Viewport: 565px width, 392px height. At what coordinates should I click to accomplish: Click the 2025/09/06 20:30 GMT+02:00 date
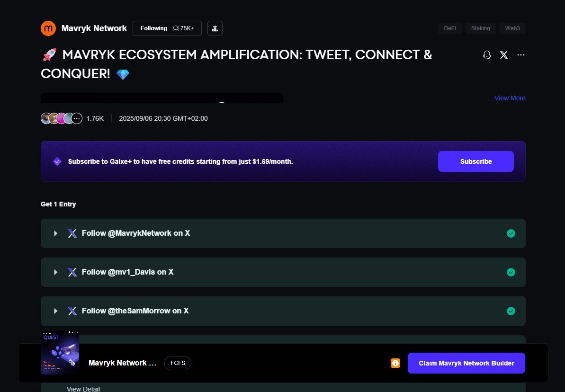click(x=163, y=118)
